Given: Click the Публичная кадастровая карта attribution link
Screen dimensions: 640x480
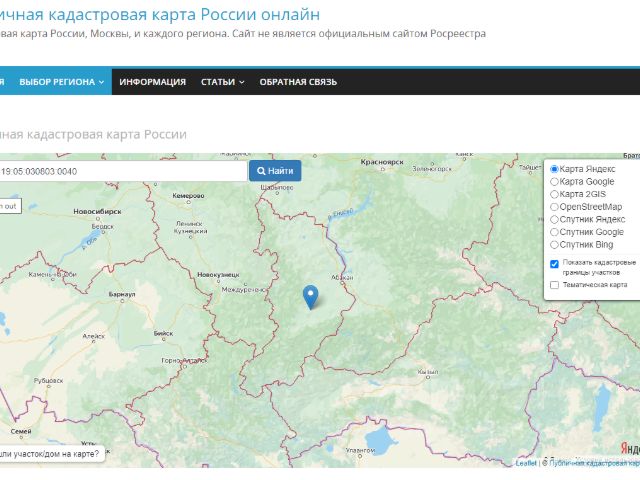Looking at the screenshot, I should 594,463.
